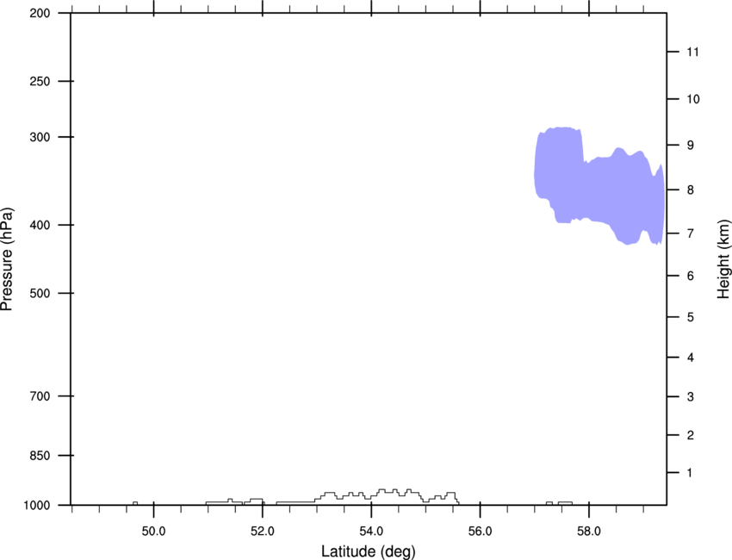
Task: Click the 11 km height label
Action: tap(692, 52)
